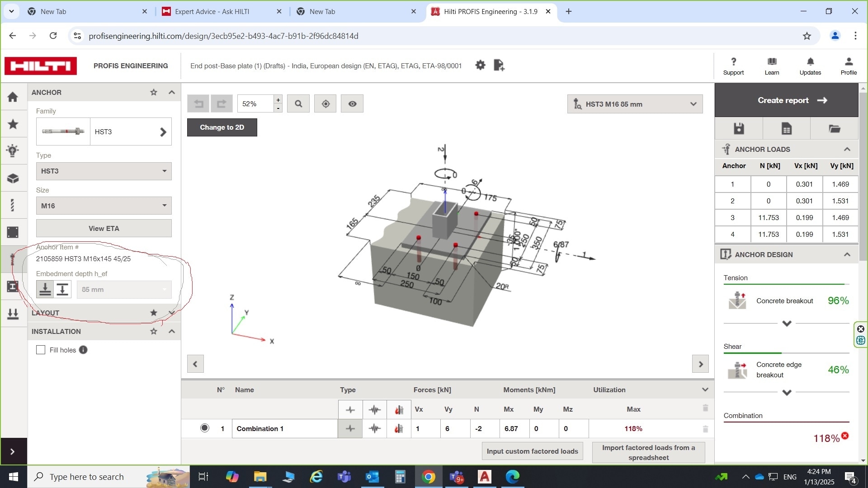Viewport: 868px width, 488px height.
Task: Toggle the embedment depth measurement icon
Action: 62,289
